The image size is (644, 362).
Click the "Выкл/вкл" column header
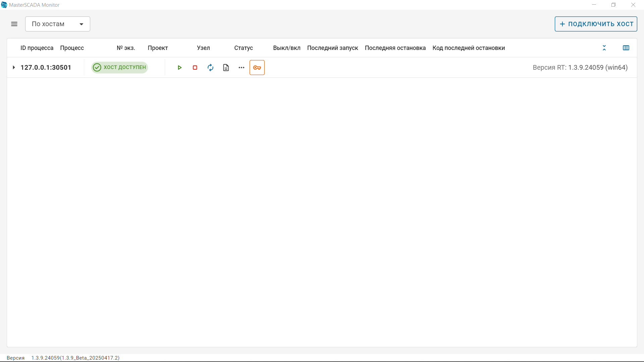tap(286, 48)
